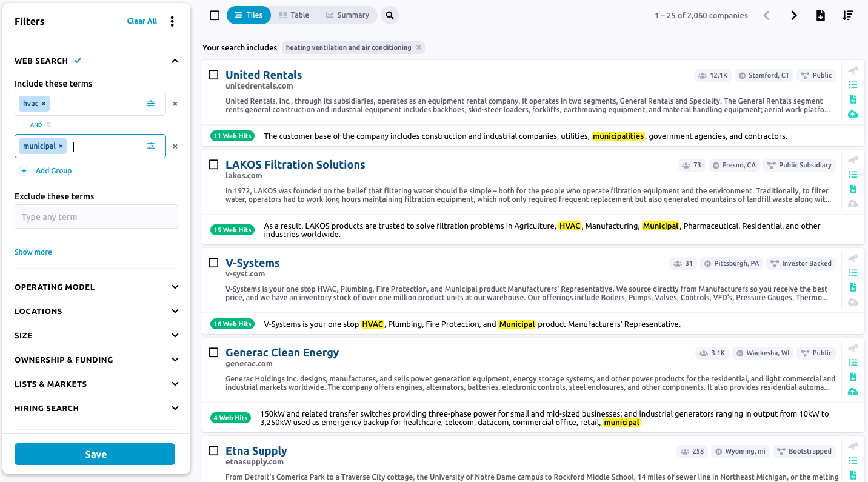The height and width of the screenshot is (482, 868).
Task: Focus the Exclude these terms input field
Action: point(96,216)
